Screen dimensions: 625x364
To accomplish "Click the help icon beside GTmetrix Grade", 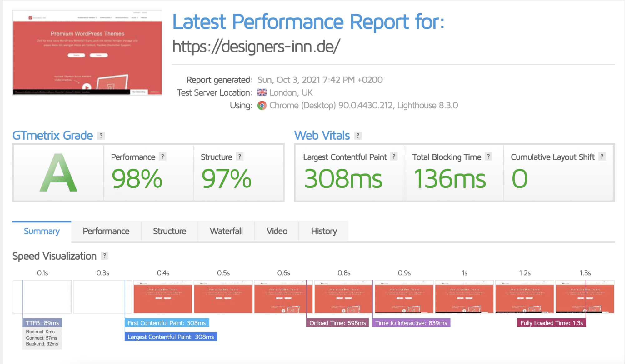I will 101,136.
